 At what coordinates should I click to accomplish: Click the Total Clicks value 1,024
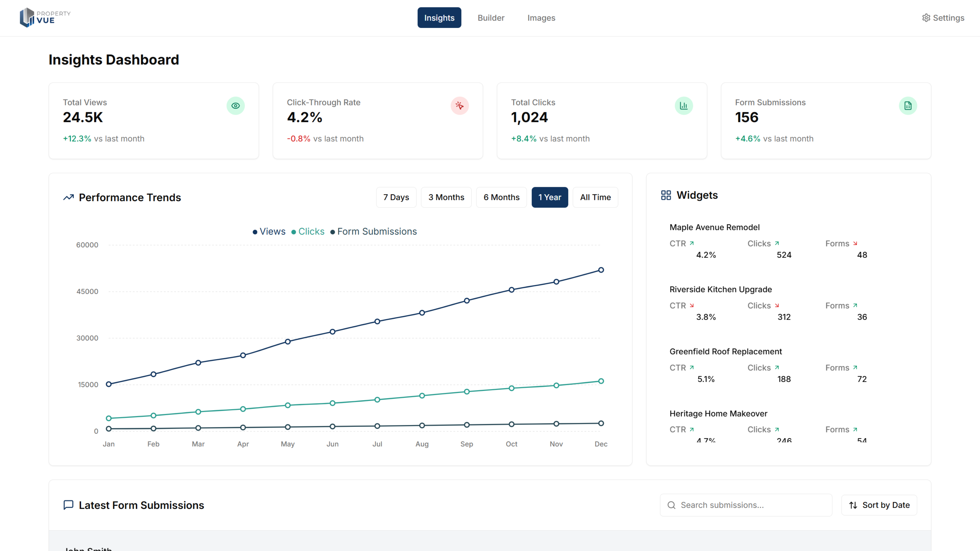[529, 117]
